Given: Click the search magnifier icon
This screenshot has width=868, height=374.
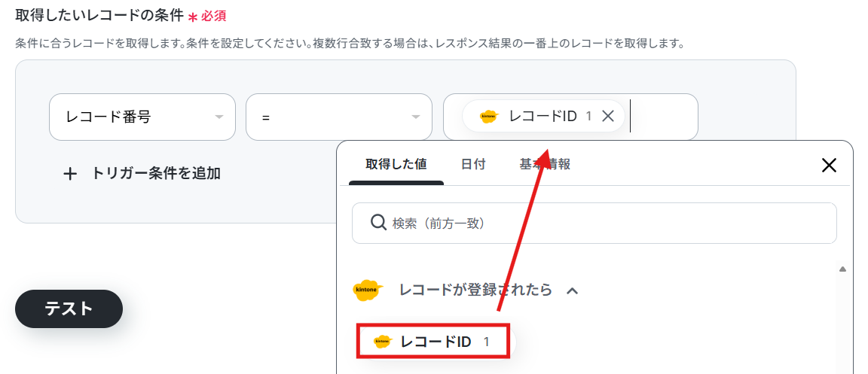Looking at the screenshot, I should [x=378, y=223].
